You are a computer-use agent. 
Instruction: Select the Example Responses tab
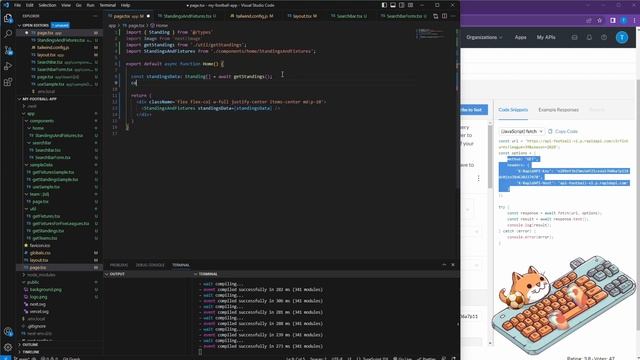pos(558,110)
